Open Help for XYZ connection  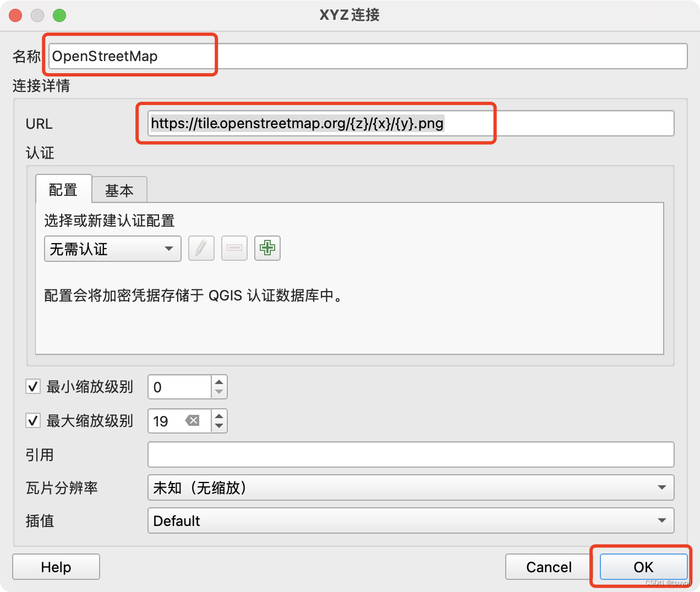point(56,567)
